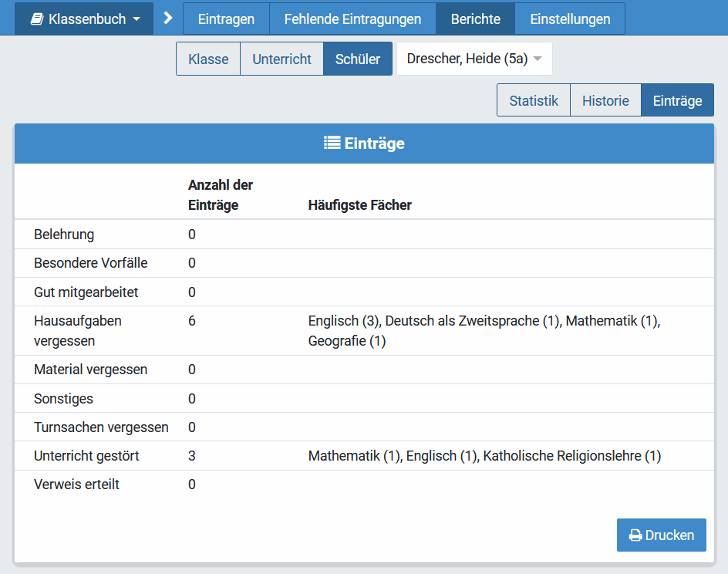Expand the student selector Drescher, Heide (5a)
The image size is (728, 574).
point(474,59)
